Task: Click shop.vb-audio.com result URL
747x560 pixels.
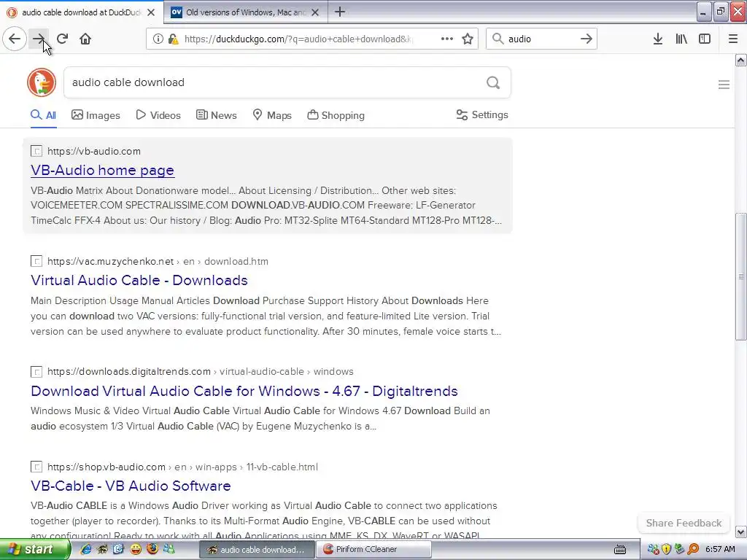Action: 182,467
